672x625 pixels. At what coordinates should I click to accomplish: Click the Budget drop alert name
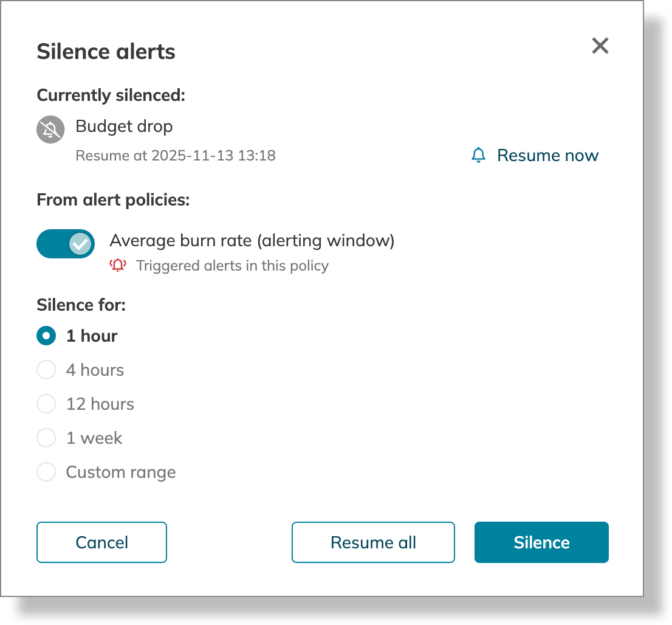[x=124, y=126]
